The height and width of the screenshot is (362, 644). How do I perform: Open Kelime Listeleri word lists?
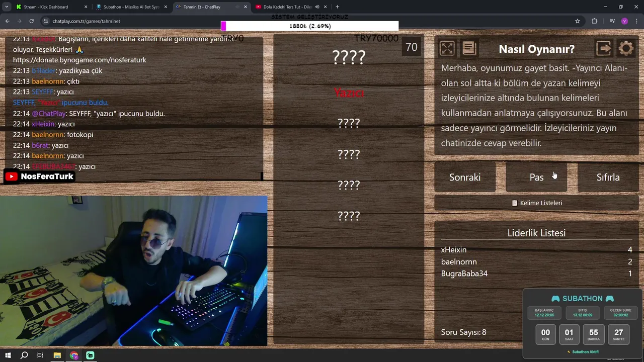536,203
